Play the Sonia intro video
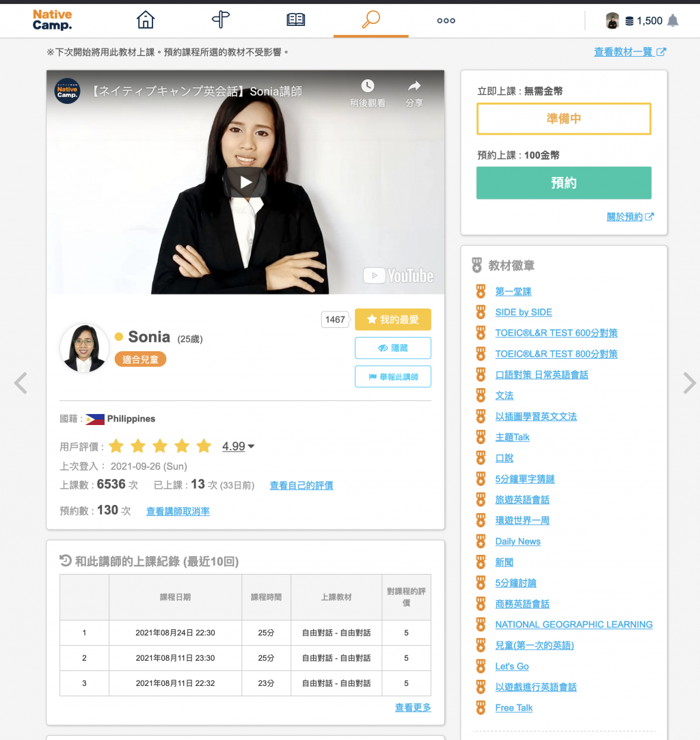The height and width of the screenshot is (740, 700). [x=245, y=182]
